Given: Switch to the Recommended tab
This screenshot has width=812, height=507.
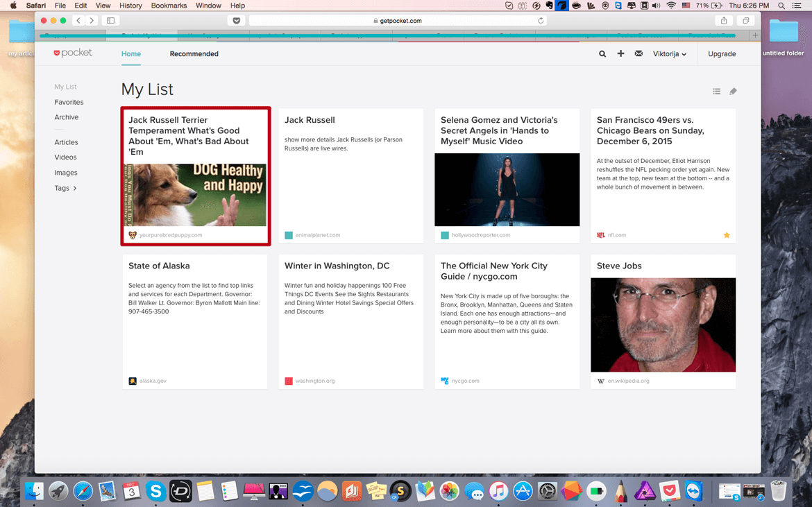Looking at the screenshot, I should (194, 54).
